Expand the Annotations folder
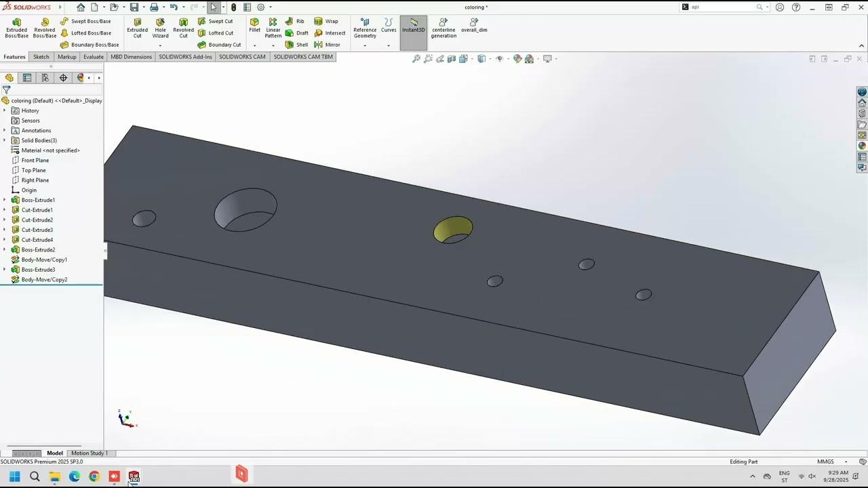Image resolution: width=868 pixels, height=488 pixels. tap(5, 130)
